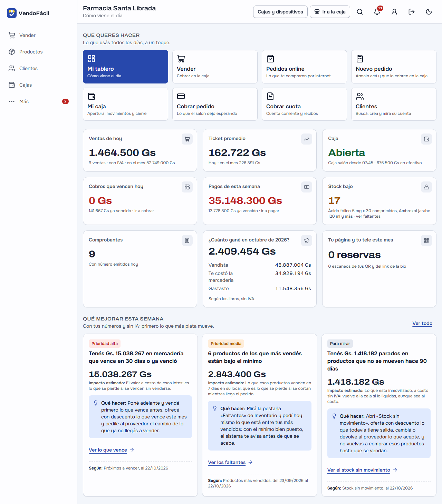
Task: Click Ir a la caja button
Action: pyautogui.click(x=330, y=12)
